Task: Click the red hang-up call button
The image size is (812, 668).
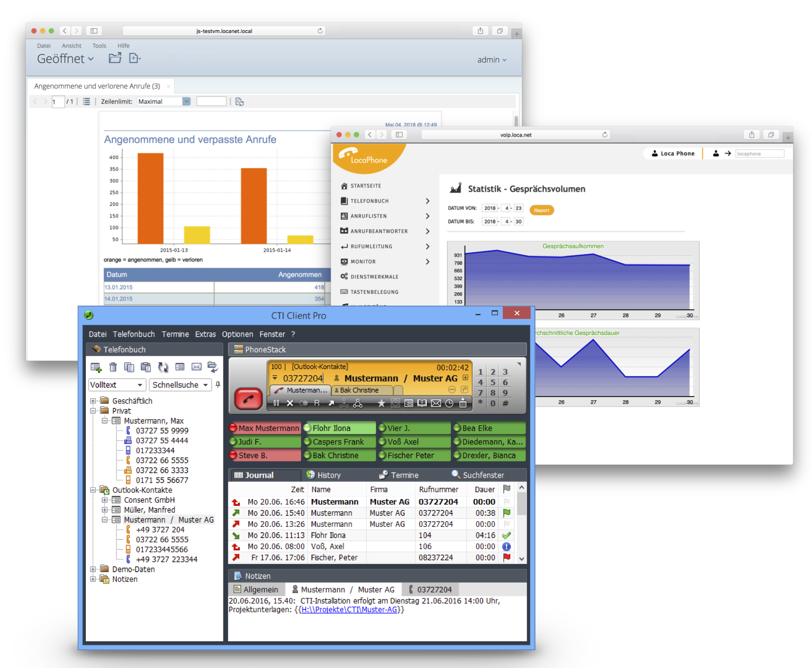Action: pyautogui.click(x=248, y=399)
